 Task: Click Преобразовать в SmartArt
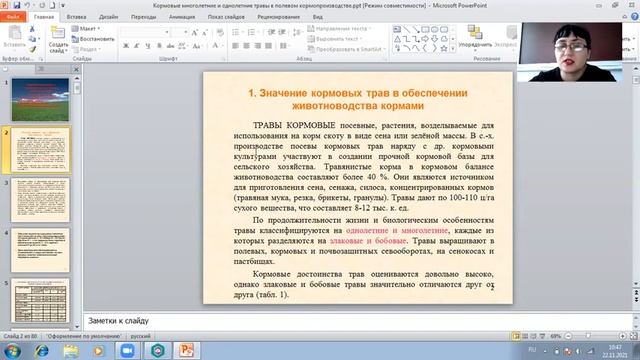(346, 49)
